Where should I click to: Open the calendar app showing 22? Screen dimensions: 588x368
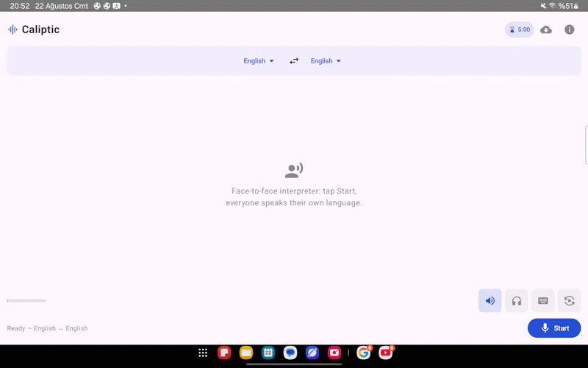point(268,353)
